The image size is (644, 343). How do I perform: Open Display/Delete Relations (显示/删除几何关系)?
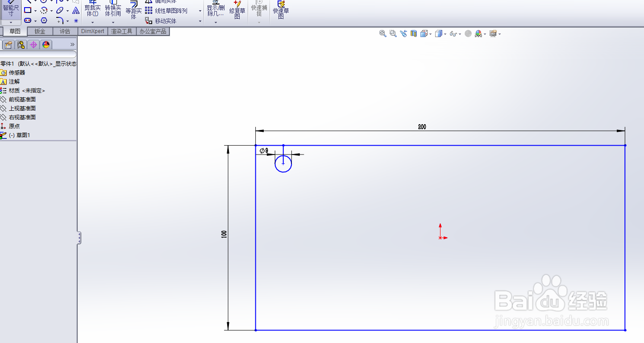point(216,9)
